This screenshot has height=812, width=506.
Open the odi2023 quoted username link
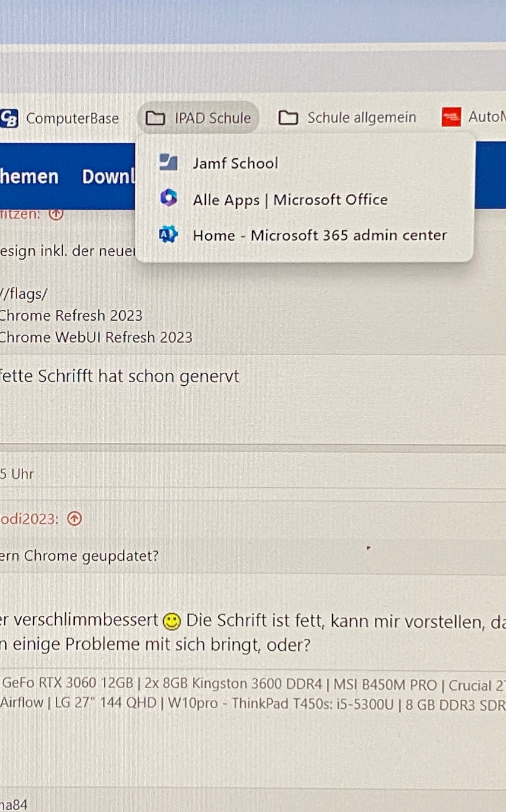coord(29,519)
